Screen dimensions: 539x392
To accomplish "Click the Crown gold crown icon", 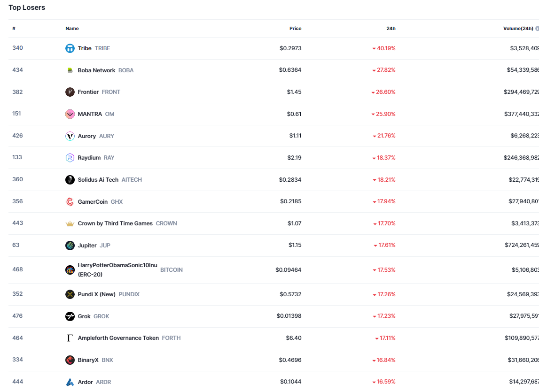I will click(70, 223).
